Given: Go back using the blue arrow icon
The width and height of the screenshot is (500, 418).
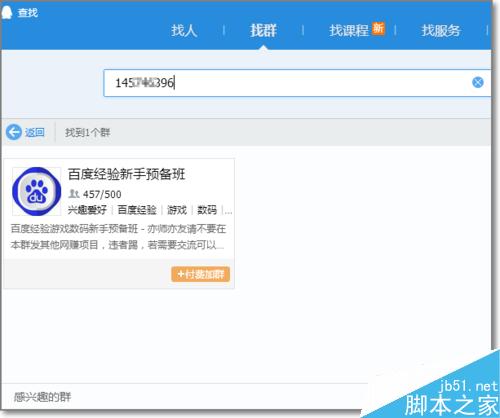Looking at the screenshot, I should 14,132.
